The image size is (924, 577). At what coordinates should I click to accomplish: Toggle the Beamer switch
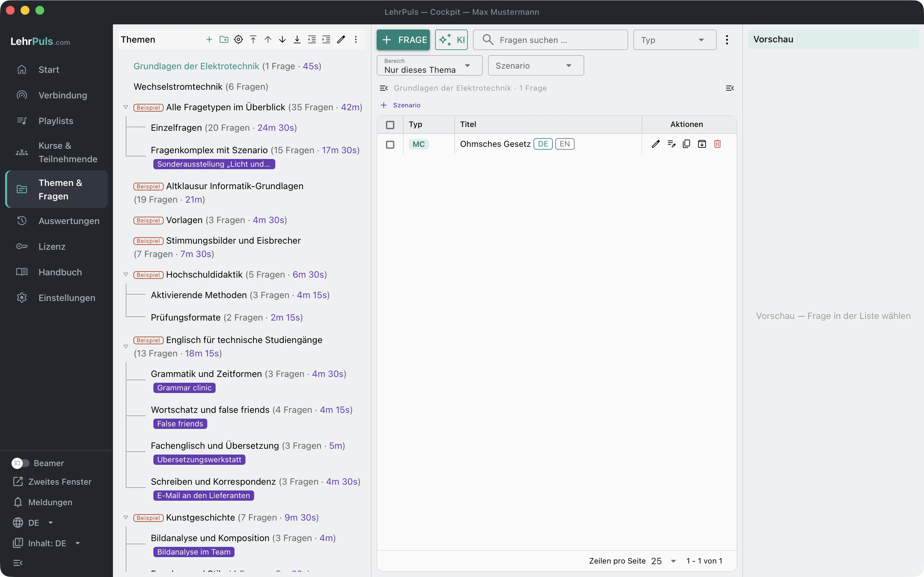pyautogui.click(x=20, y=463)
